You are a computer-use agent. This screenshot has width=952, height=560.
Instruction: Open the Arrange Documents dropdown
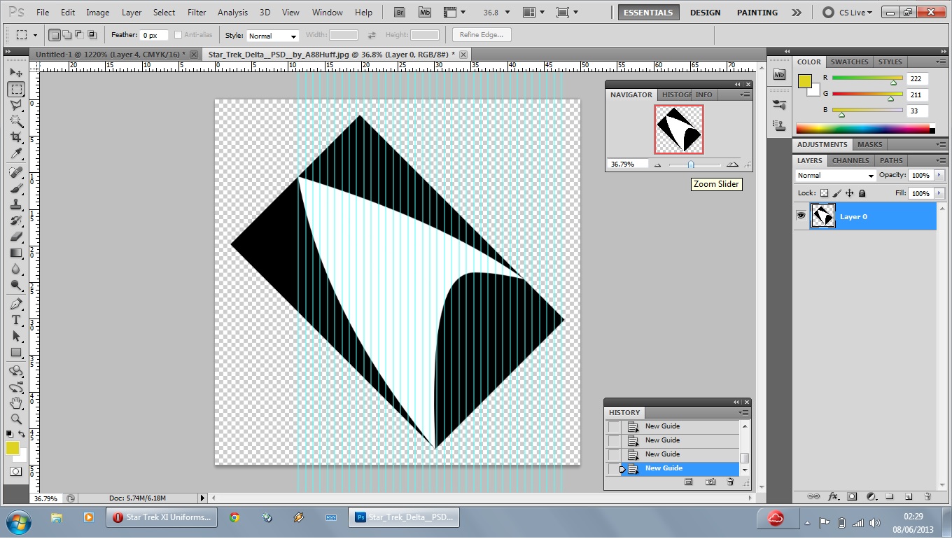[x=535, y=12]
